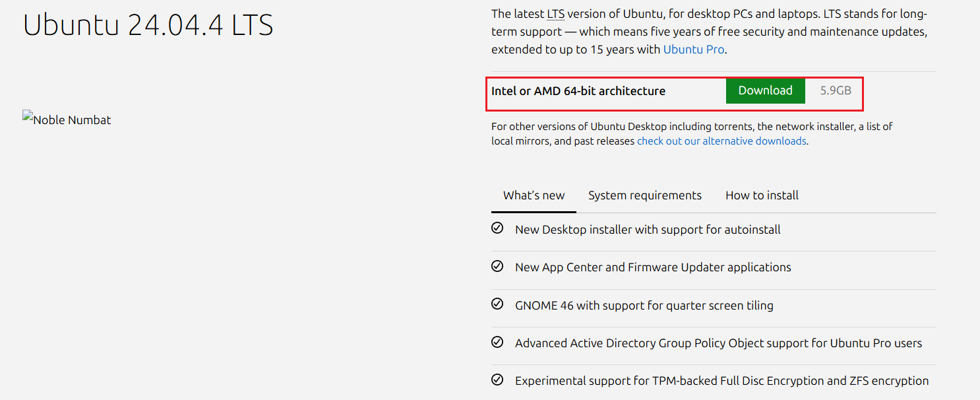This screenshot has width=980, height=400.
Task: Click the checkmark icon beside Experimental TPM-backed support
Action: point(497,380)
